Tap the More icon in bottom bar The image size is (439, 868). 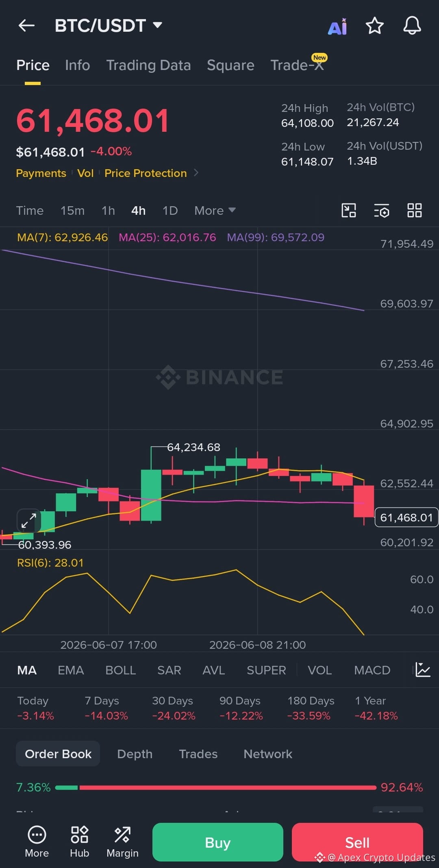pos(37,842)
